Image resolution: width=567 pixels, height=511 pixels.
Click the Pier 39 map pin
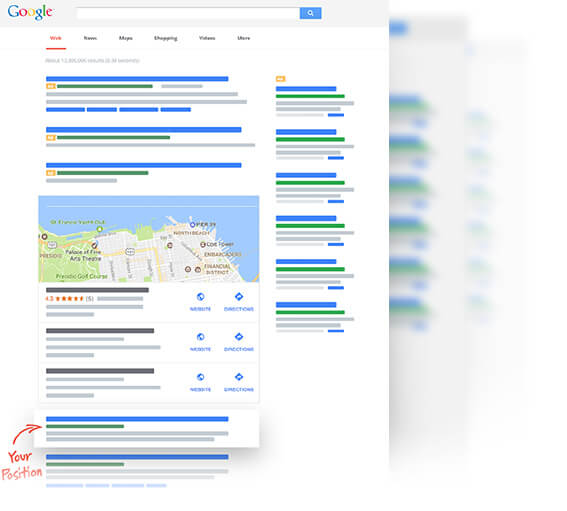coord(192,225)
